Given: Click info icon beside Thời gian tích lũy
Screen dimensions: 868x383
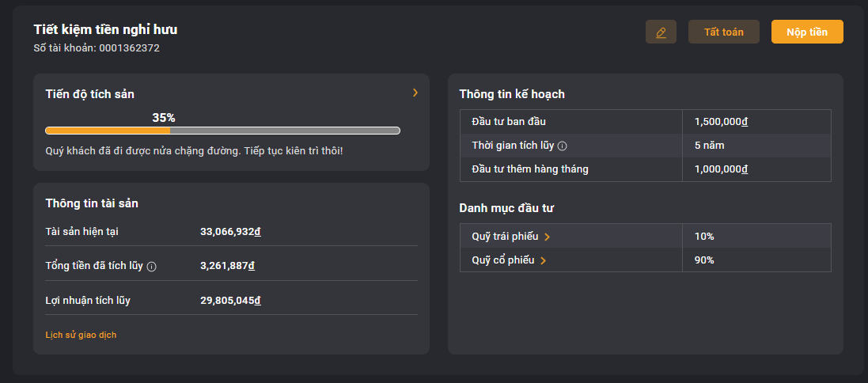Looking at the screenshot, I should click(x=563, y=146).
